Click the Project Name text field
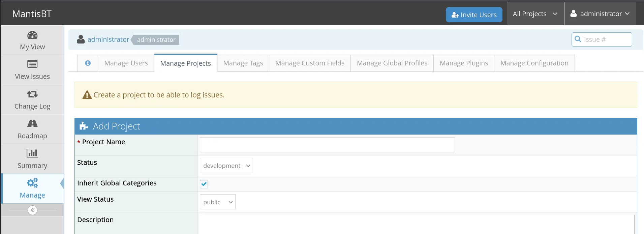Screen dimensions: 644x234 tap(327, 145)
